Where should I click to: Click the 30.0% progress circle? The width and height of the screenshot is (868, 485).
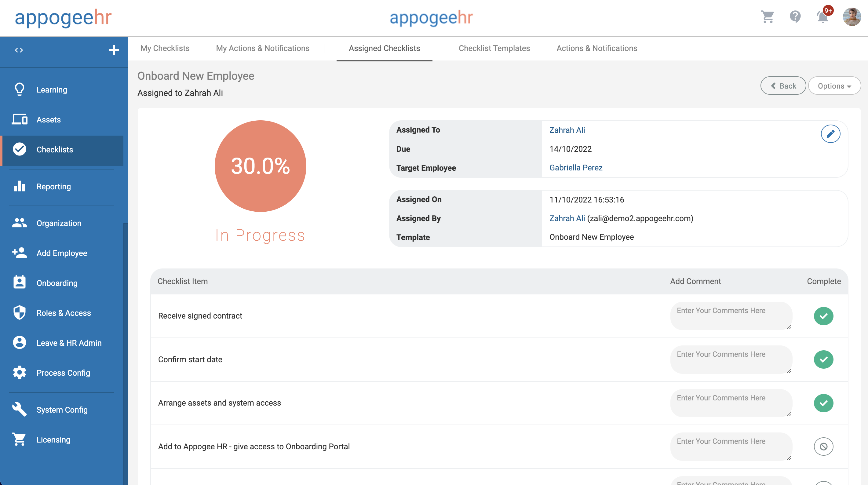coord(260,166)
